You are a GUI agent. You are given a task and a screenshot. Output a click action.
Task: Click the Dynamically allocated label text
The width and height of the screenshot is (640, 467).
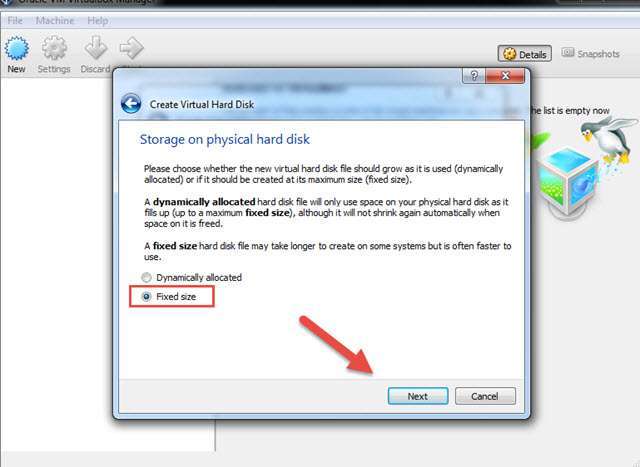[x=199, y=278]
